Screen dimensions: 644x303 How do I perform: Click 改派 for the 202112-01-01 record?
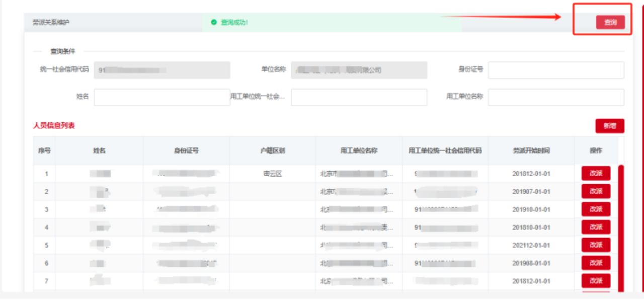[x=595, y=245]
